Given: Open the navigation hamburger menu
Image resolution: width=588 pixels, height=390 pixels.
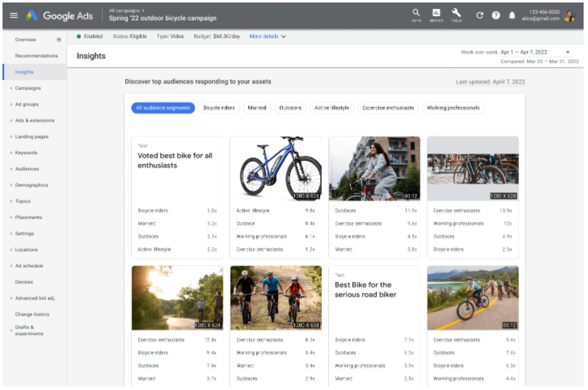Looking at the screenshot, I should coord(13,16).
